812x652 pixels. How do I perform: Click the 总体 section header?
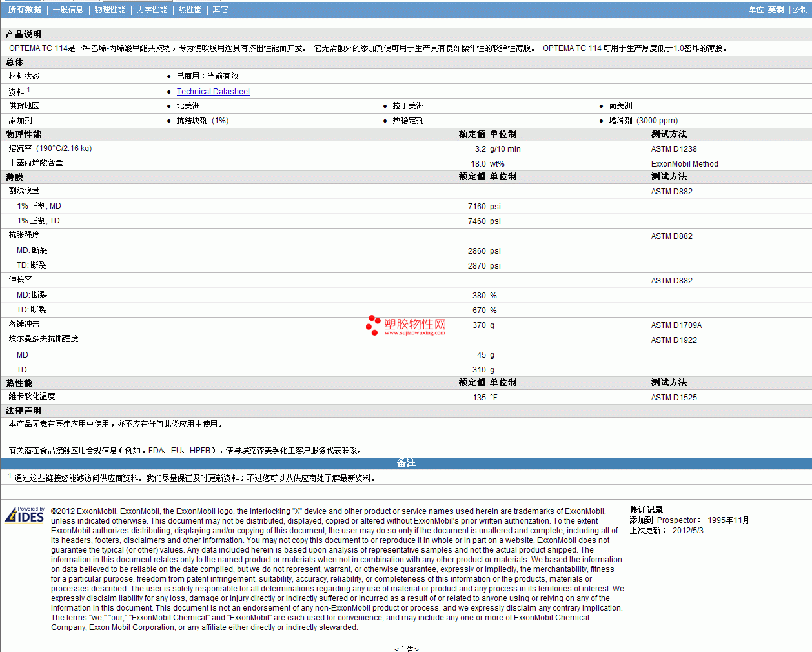(15, 62)
